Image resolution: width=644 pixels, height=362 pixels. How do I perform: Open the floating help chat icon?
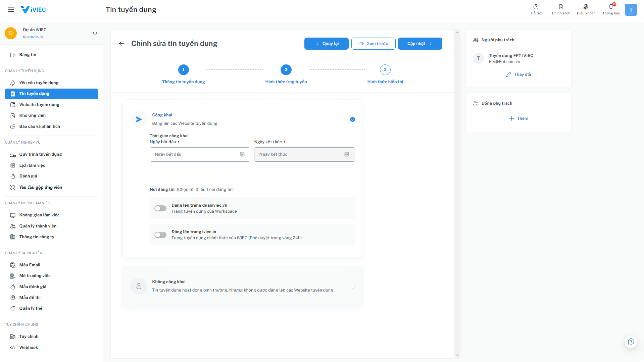point(631,342)
